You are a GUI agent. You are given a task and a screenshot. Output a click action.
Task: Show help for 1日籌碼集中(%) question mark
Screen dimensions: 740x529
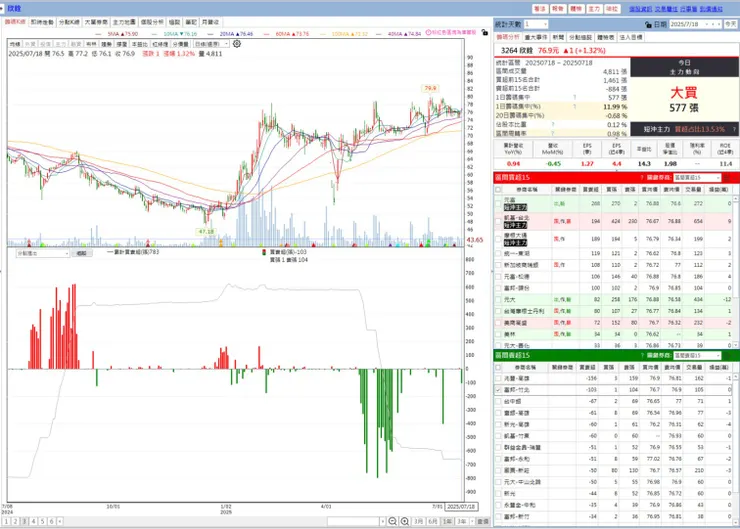tap(574, 107)
